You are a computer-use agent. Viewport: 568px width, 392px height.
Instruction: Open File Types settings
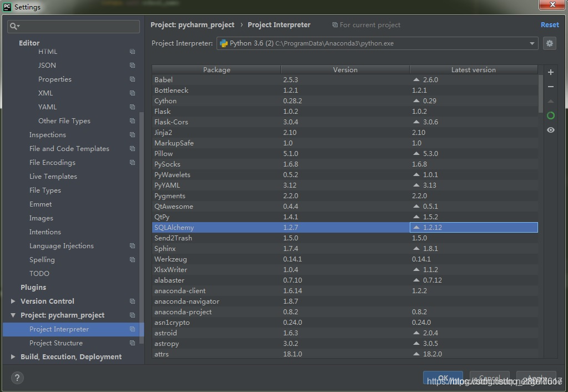[45, 190]
